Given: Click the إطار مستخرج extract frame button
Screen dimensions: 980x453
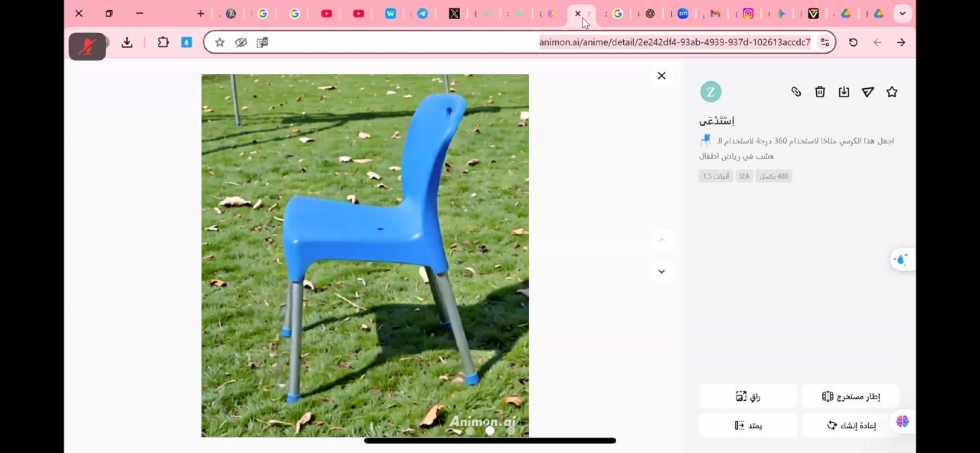Looking at the screenshot, I should pos(851,396).
